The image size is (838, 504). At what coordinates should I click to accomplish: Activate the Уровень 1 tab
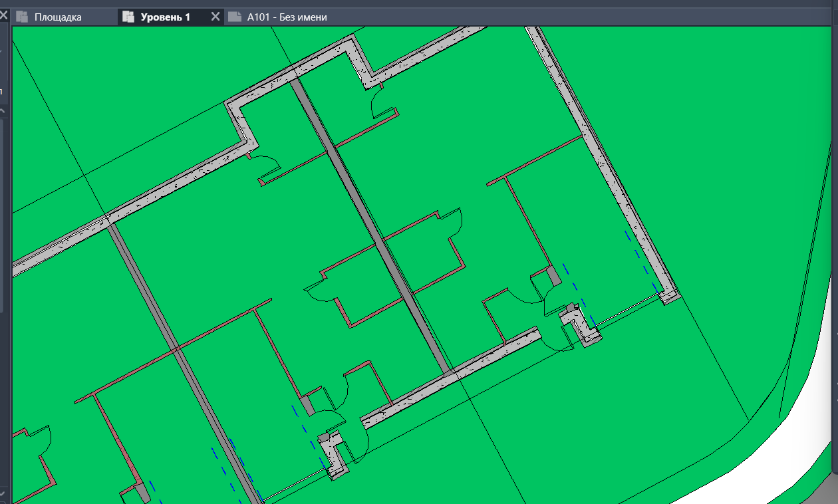pyautogui.click(x=165, y=17)
